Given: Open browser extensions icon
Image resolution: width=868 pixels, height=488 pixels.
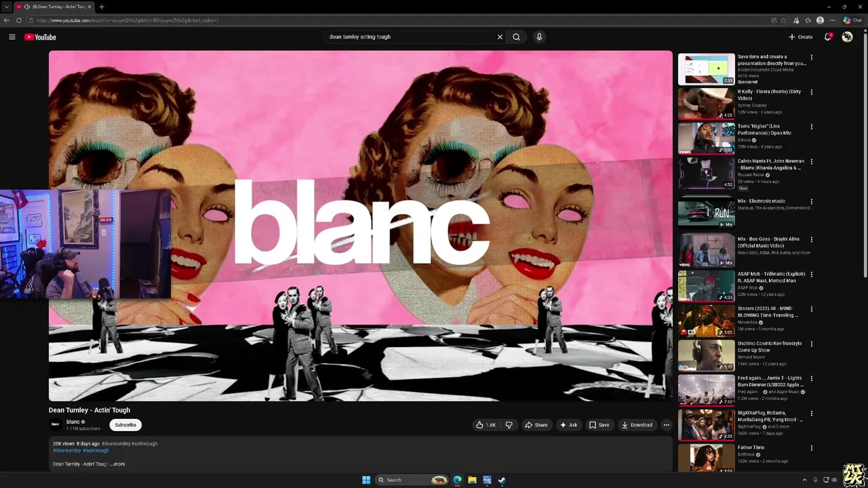Looking at the screenshot, I should (795, 20).
